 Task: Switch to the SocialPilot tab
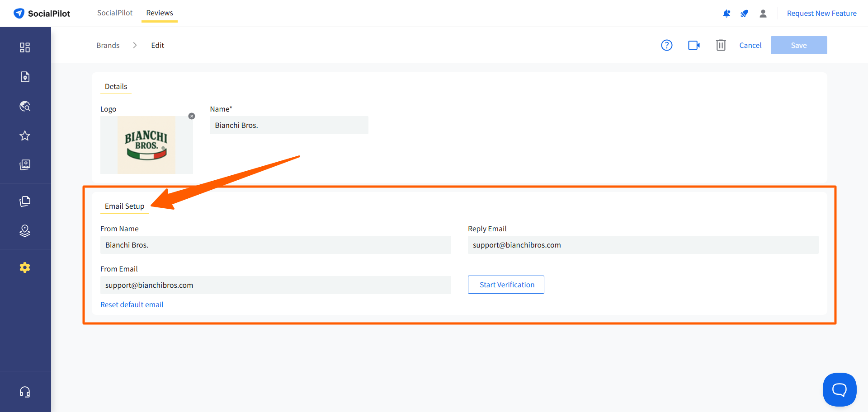115,13
